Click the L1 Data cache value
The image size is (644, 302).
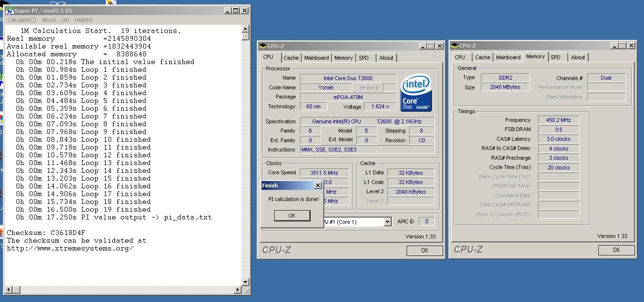coord(411,173)
